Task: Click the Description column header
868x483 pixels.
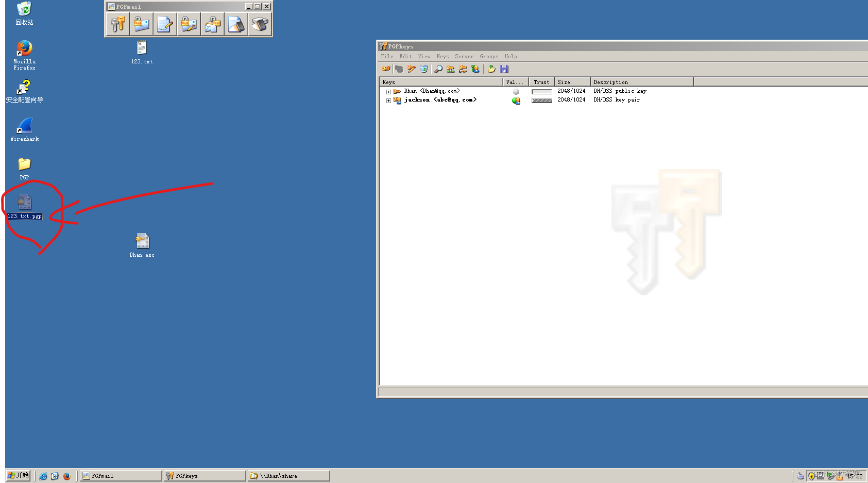Action: [x=642, y=82]
